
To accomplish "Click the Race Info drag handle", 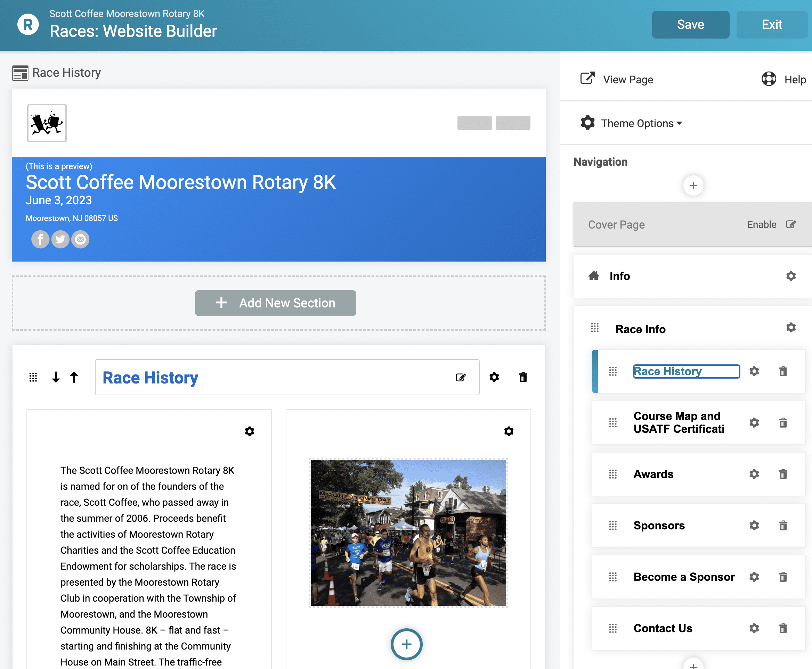I will click(595, 328).
